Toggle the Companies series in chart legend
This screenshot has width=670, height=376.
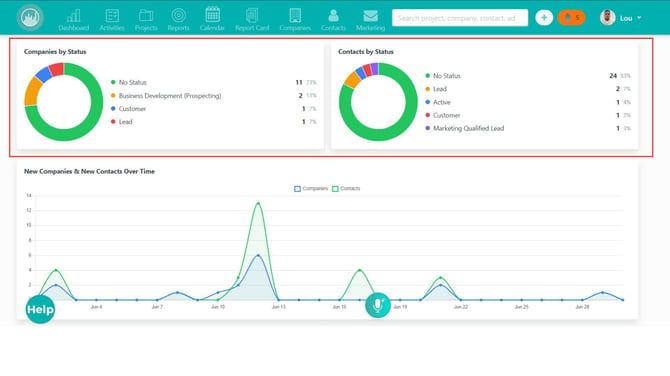[311, 188]
